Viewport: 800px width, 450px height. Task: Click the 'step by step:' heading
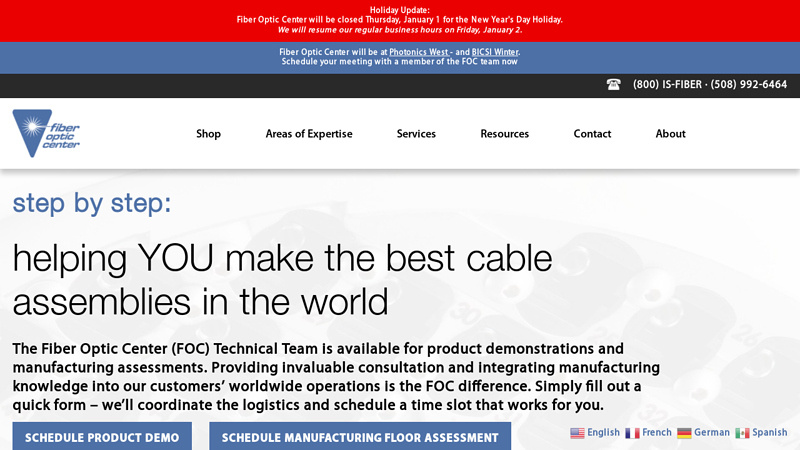92,203
